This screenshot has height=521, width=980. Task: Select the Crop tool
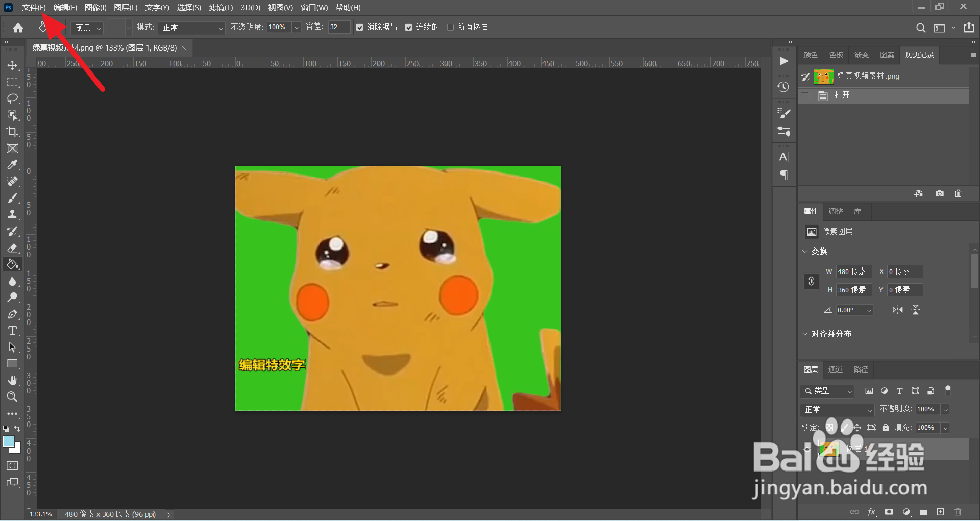12,132
